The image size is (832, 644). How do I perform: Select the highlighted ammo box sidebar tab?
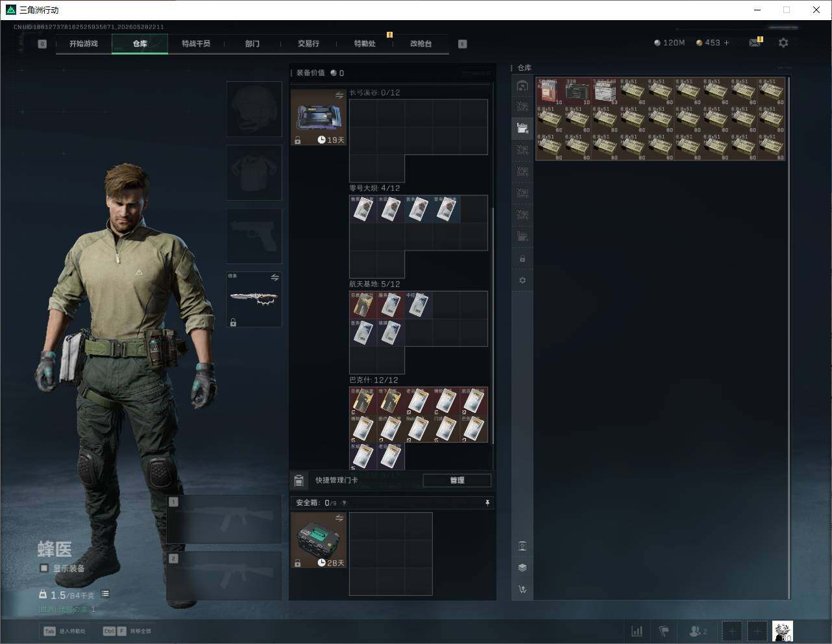click(522, 128)
